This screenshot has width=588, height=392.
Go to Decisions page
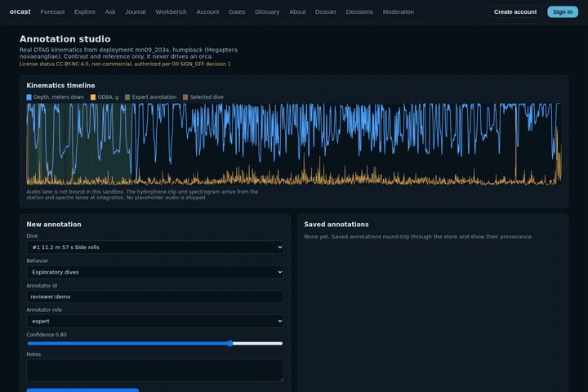click(359, 12)
